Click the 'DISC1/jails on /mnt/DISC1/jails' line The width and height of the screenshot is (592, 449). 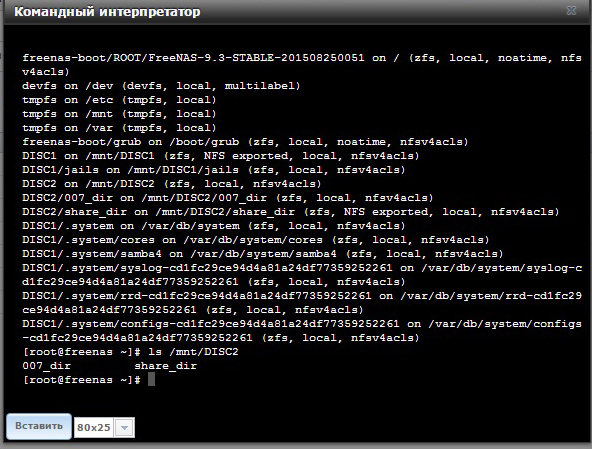tap(214, 170)
